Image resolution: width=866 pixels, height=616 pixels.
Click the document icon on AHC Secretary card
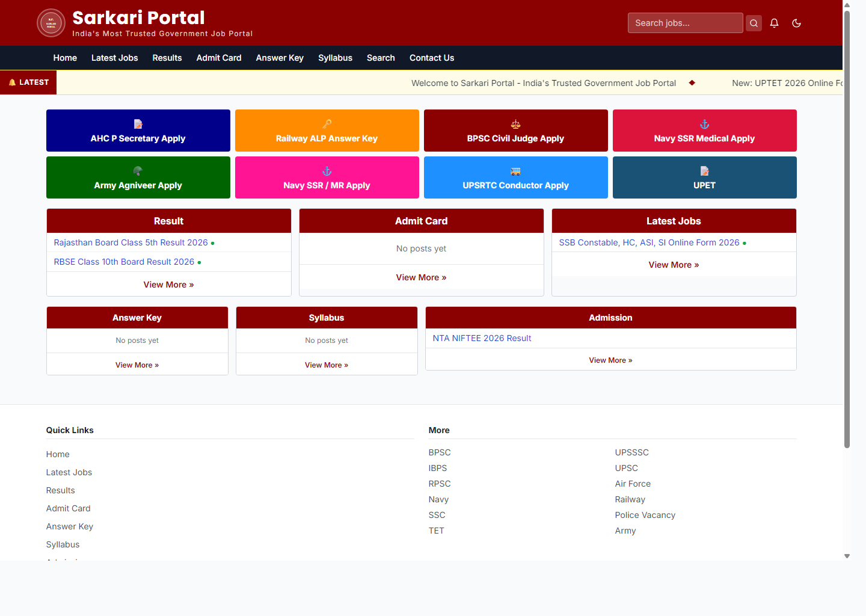point(138,124)
